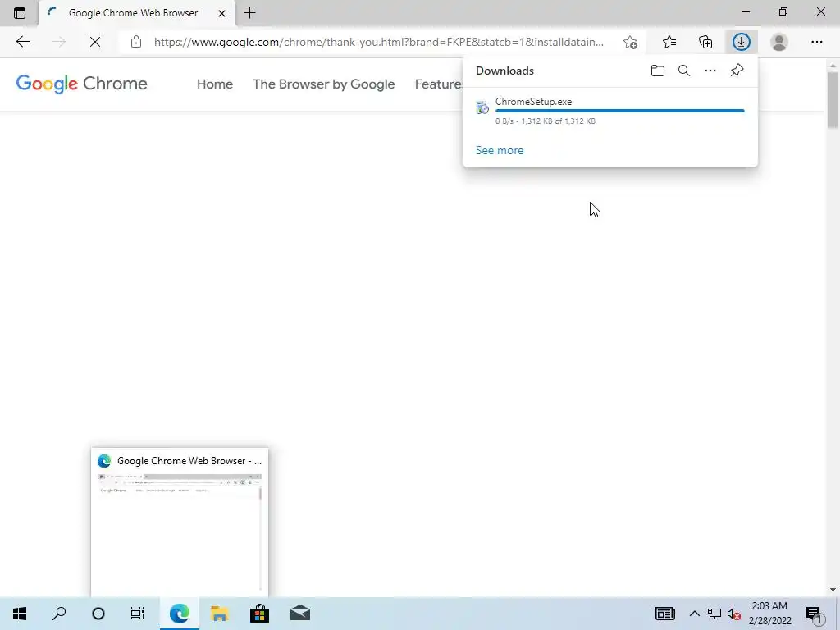Click the Google Chrome logo
This screenshot has height=630, width=840.
point(81,84)
